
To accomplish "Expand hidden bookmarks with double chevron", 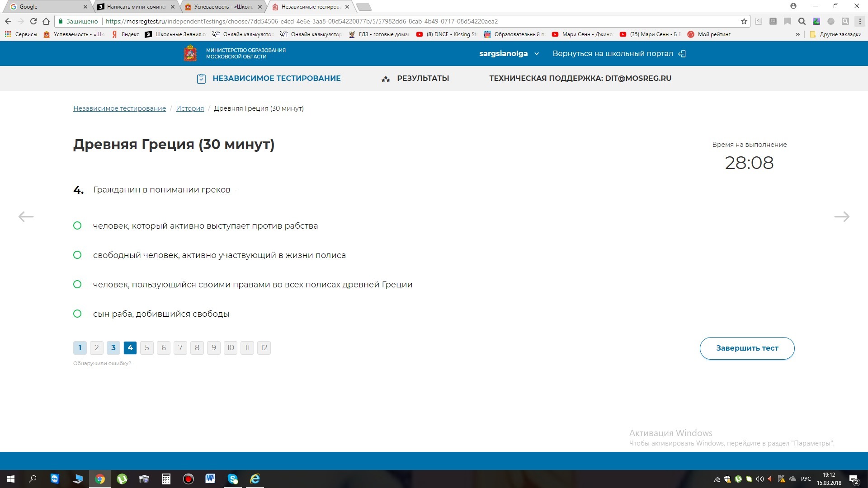I will (x=798, y=34).
